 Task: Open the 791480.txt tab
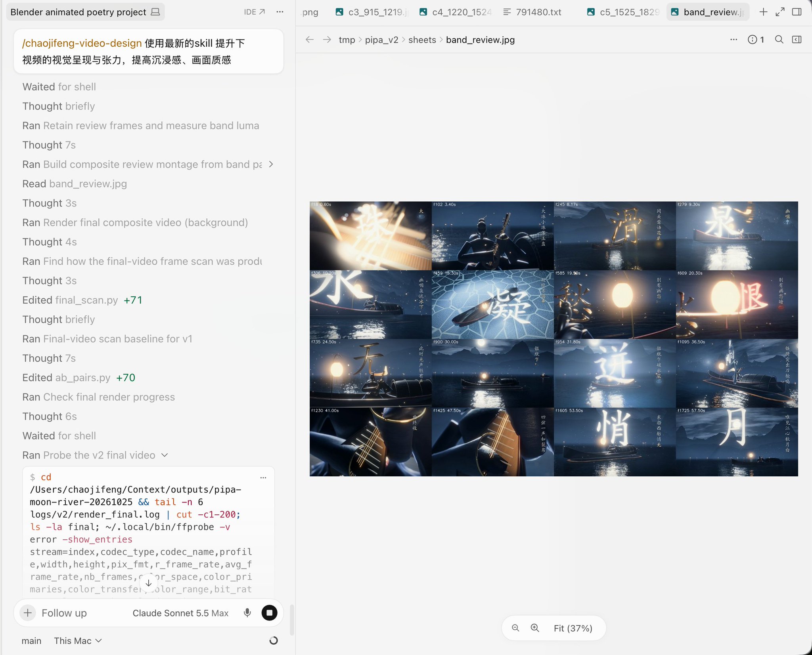[533, 12]
